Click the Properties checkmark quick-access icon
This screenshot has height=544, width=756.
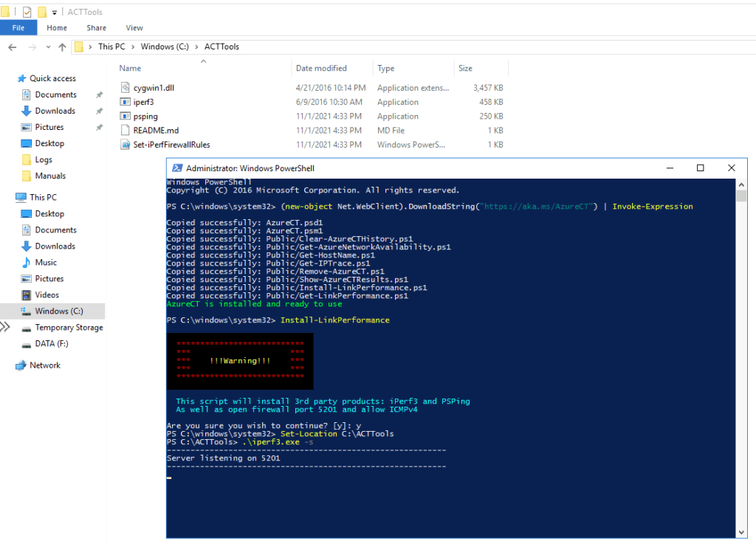click(27, 12)
